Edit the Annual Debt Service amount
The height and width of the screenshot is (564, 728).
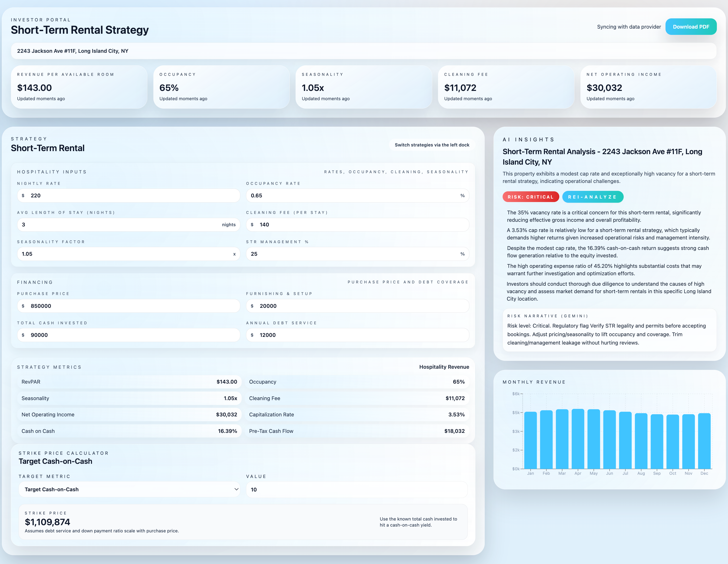357,335
